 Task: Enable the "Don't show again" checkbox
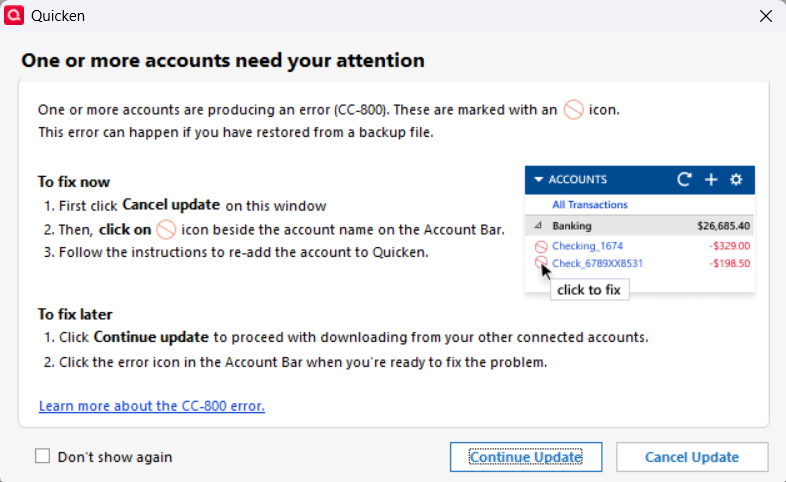click(42, 457)
